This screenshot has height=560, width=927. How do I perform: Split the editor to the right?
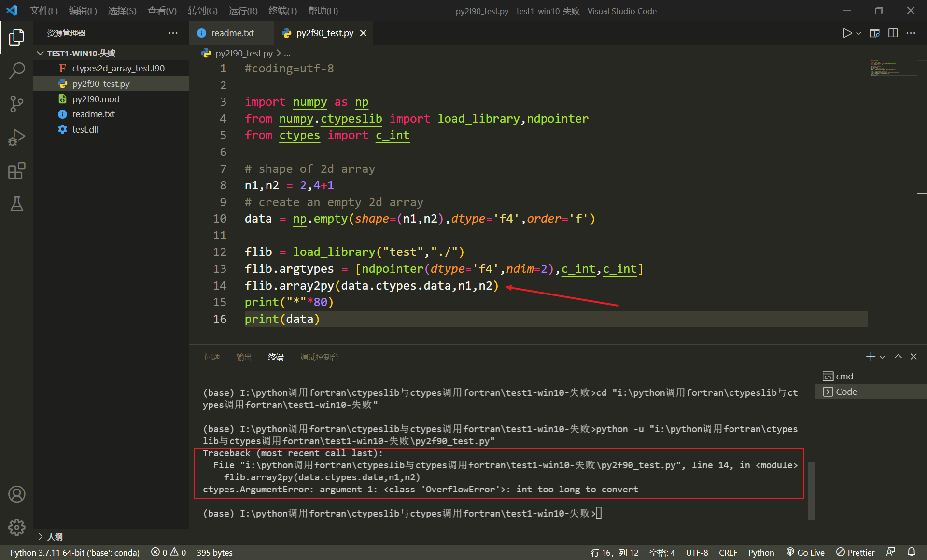click(x=893, y=33)
